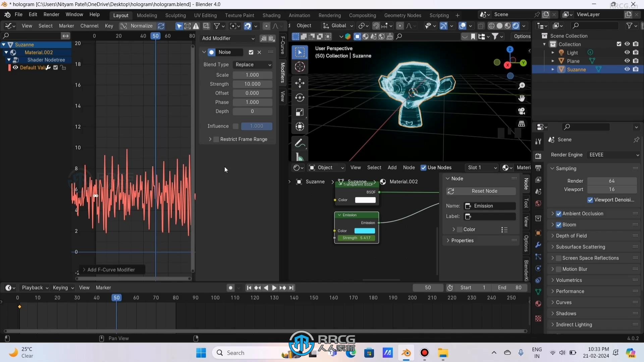This screenshot has width=644, height=362.
Task: Open the Slot 1 dropdown
Action: click(482, 167)
